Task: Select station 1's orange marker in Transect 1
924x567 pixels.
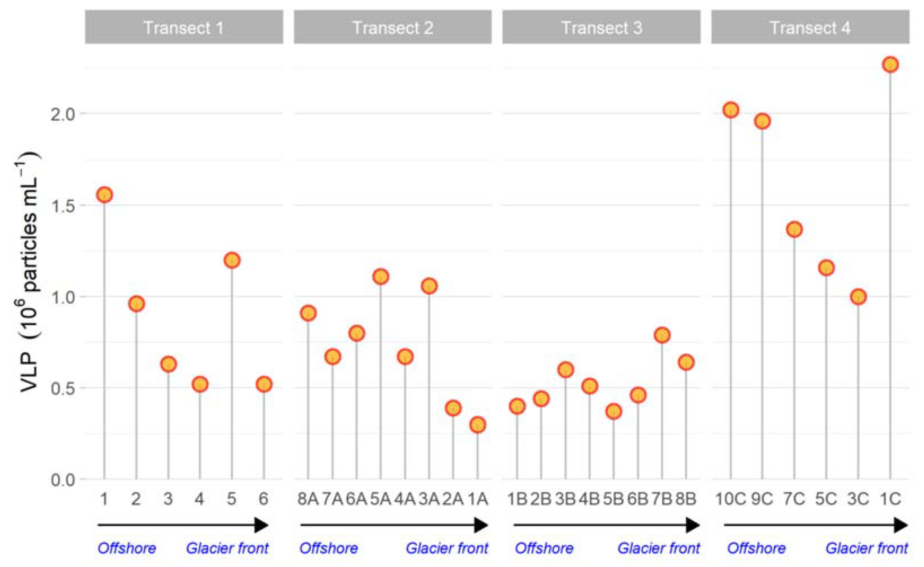Action: pos(105,195)
